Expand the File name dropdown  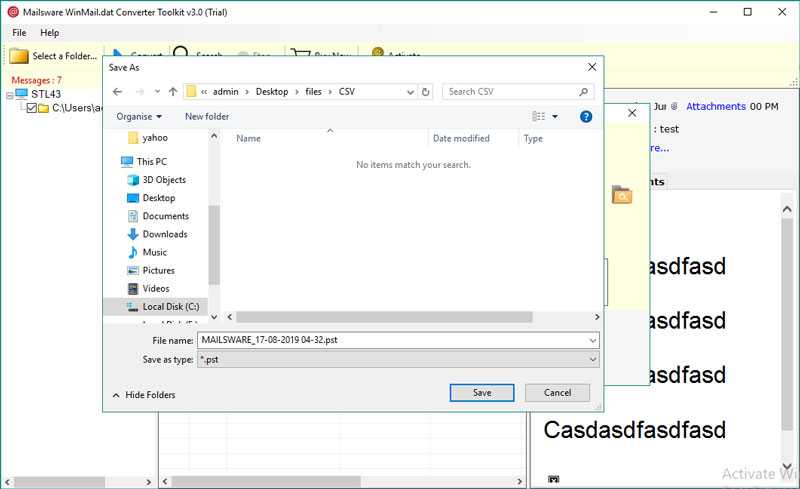pos(593,340)
